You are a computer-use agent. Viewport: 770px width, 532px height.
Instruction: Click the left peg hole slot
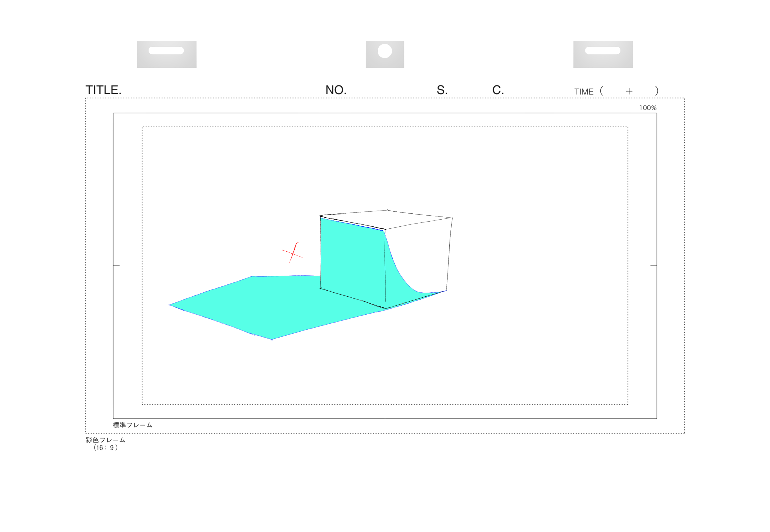coord(166,51)
